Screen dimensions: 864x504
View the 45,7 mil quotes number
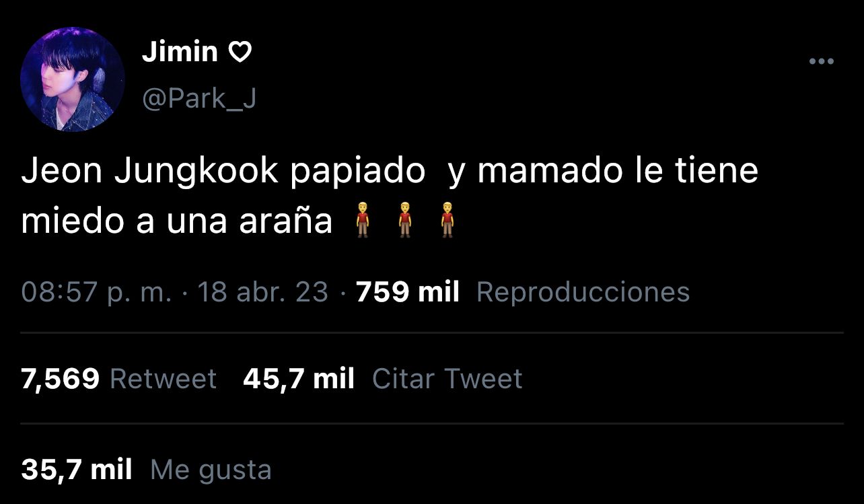tap(299, 380)
